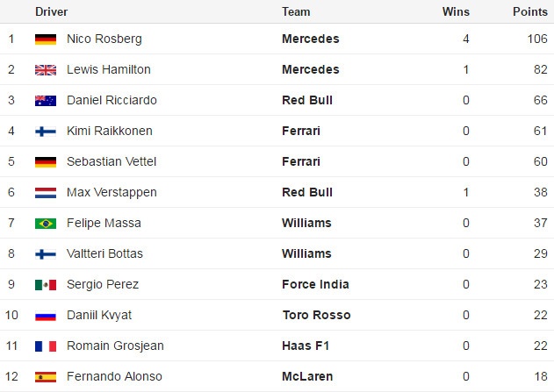
Task: Select the Toro Rosso team name
Action: point(316,316)
